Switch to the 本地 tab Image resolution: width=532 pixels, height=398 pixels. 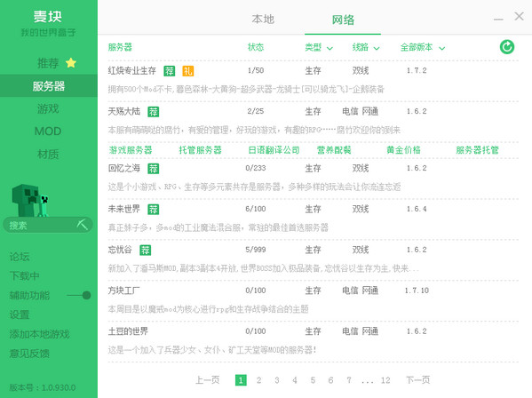pos(263,20)
